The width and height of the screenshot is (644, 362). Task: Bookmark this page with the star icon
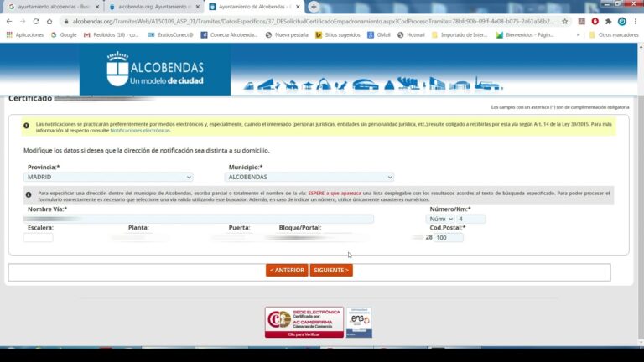(564, 21)
